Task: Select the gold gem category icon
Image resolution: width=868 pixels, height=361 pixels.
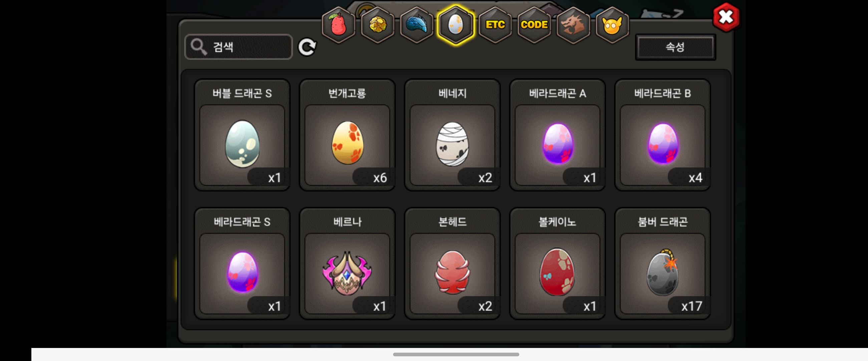Action: pyautogui.click(x=377, y=25)
